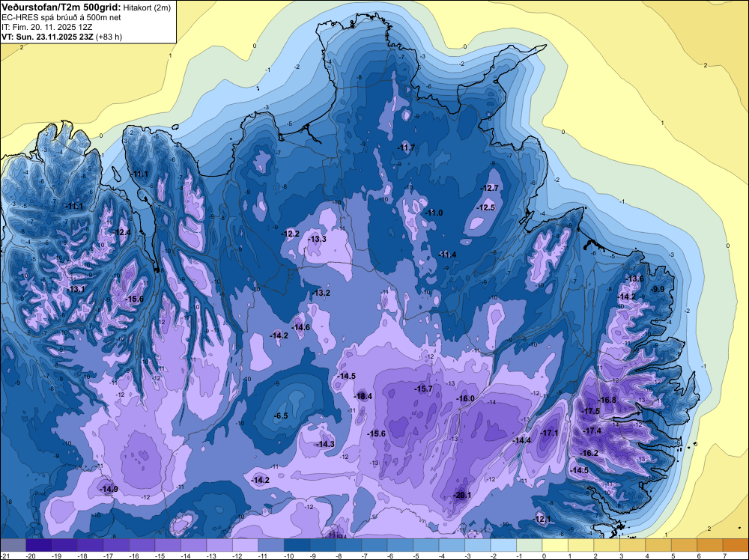Viewport: 749px width, 560px height.
Task: Click the -6.5 temperature reading
Action: pyautogui.click(x=281, y=416)
